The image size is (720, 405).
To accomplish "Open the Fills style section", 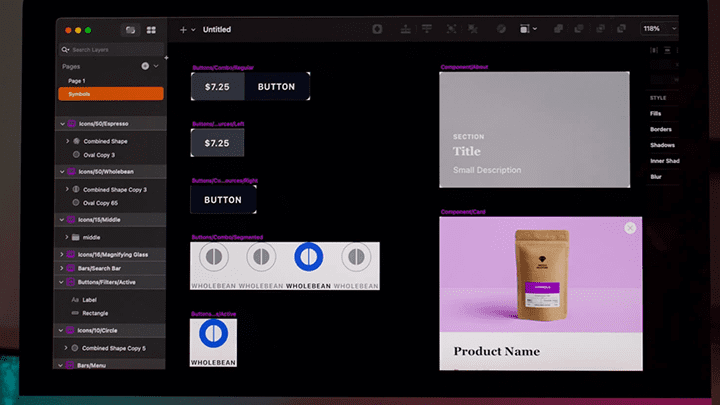I will tap(656, 113).
